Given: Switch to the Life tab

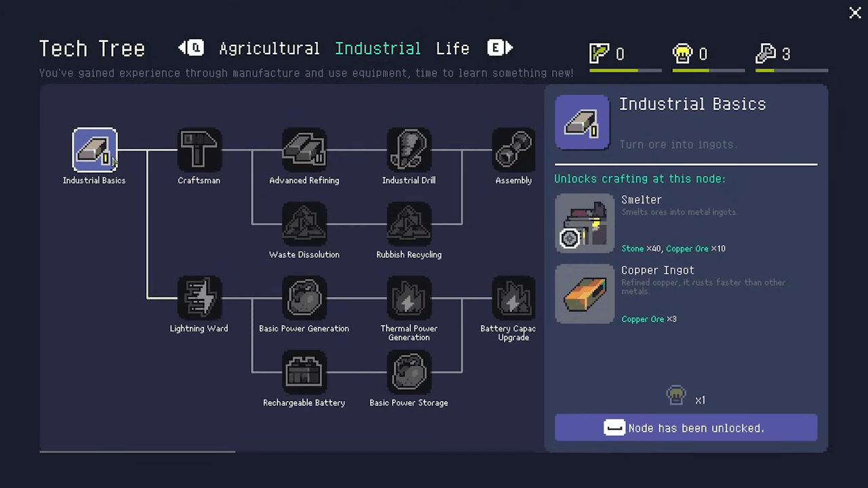Looking at the screenshot, I should coord(452,48).
